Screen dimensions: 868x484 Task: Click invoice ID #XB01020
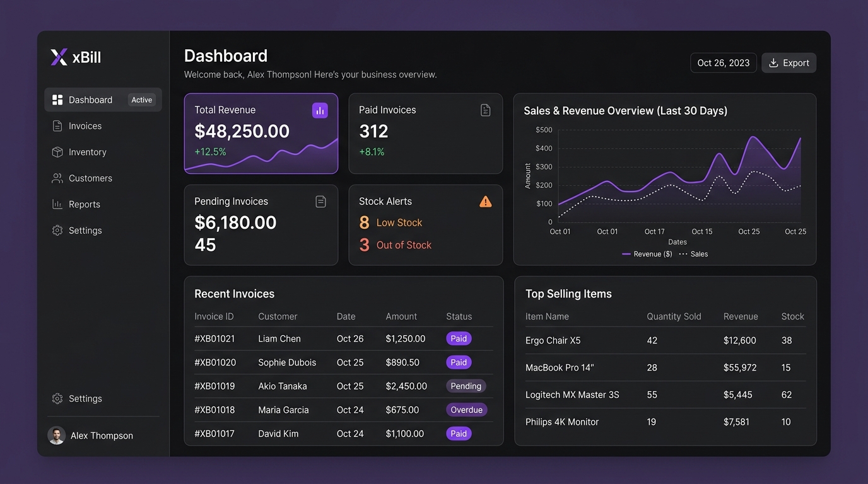(x=215, y=362)
